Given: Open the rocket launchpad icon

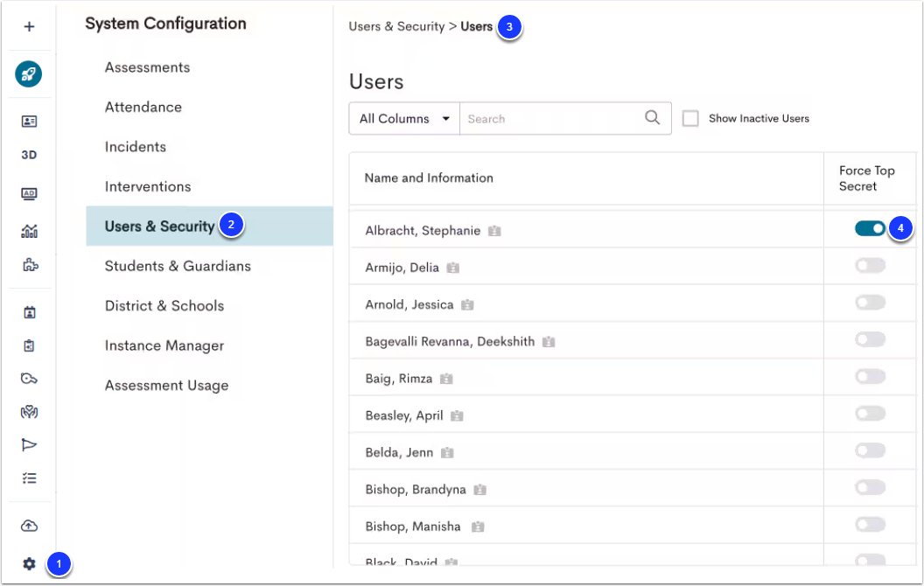Looking at the screenshot, I should coord(29,74).
